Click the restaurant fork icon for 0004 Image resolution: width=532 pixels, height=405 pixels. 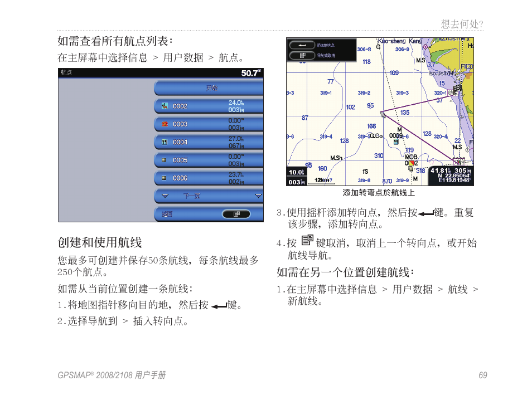(x=165, y=142)
